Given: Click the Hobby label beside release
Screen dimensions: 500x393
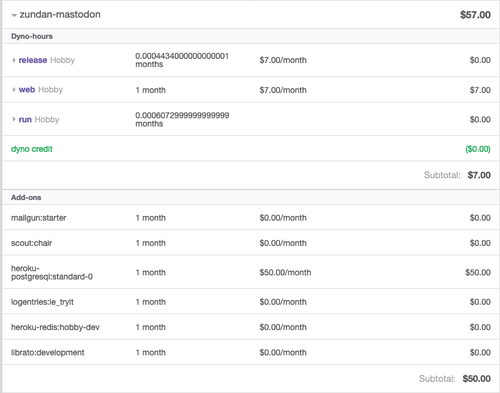Looking at the screenshot, I should pos(63,60).
